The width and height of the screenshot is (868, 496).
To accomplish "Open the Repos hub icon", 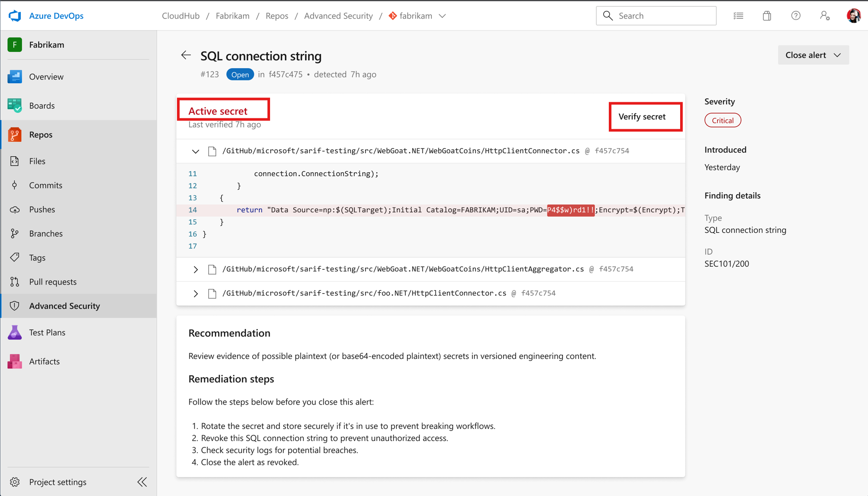I will pyautogui.click(x=15, y=134).
